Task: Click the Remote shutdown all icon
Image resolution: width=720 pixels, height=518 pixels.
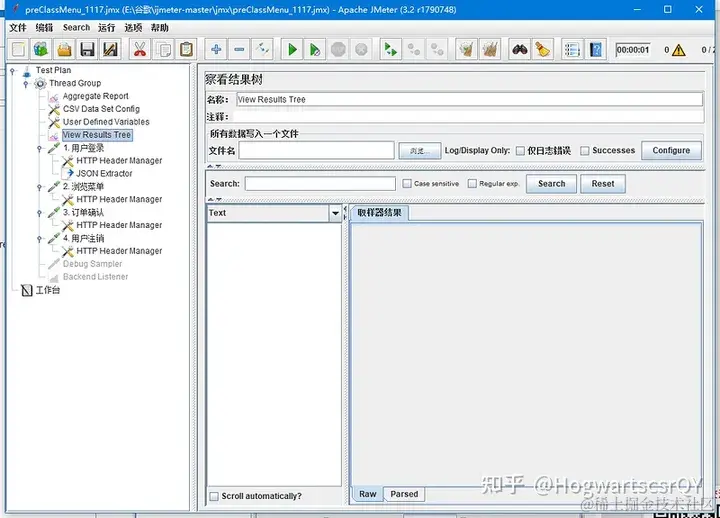Action: pos(437,49)
